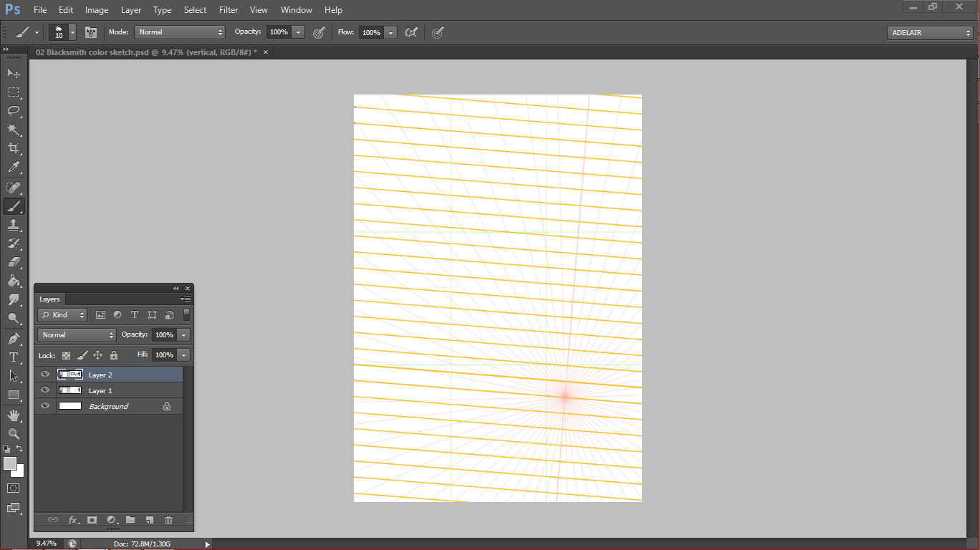The image size is (980, 550).
Task: Open brush Mode dropdown
Action: click(180, 32)
